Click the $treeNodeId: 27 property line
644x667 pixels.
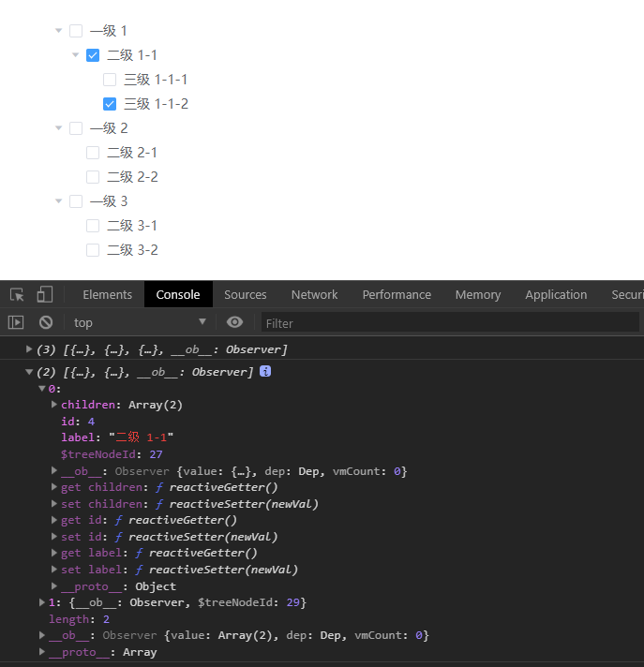pos(112,454)
